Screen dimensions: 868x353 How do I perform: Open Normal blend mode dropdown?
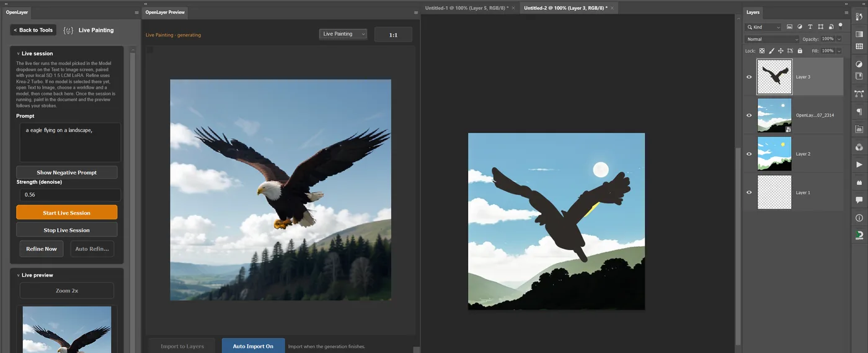click(x=772, y=39)
